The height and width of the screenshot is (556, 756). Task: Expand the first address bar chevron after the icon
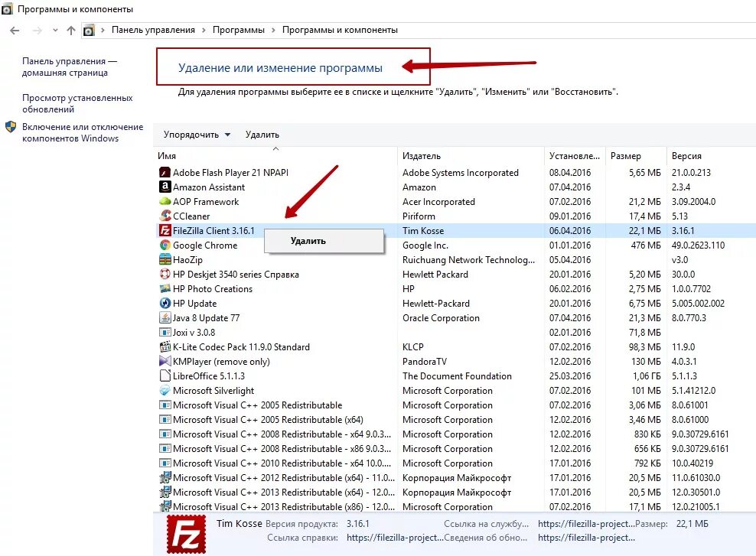point(103,31)
